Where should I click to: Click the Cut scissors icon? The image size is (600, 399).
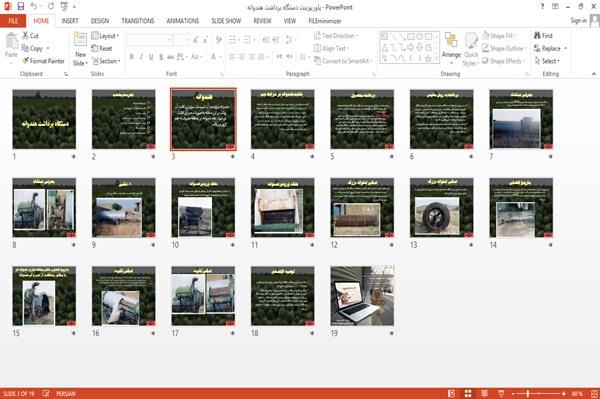(x=25, y=36)
